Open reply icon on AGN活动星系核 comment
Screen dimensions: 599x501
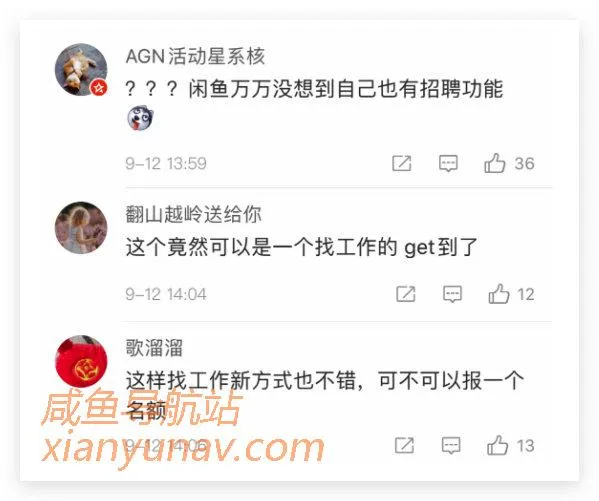point(448,163)
